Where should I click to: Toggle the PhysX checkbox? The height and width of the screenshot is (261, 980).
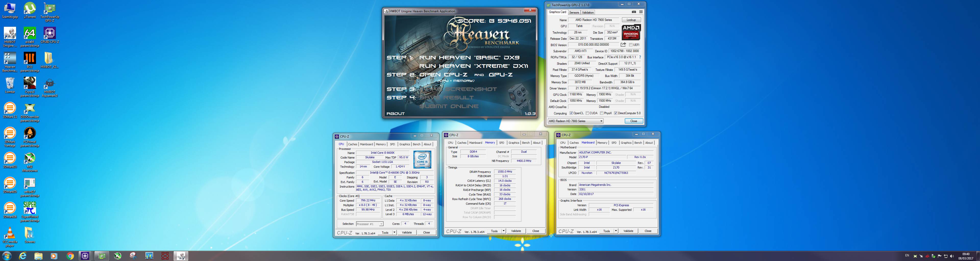[x=602, y=113]
